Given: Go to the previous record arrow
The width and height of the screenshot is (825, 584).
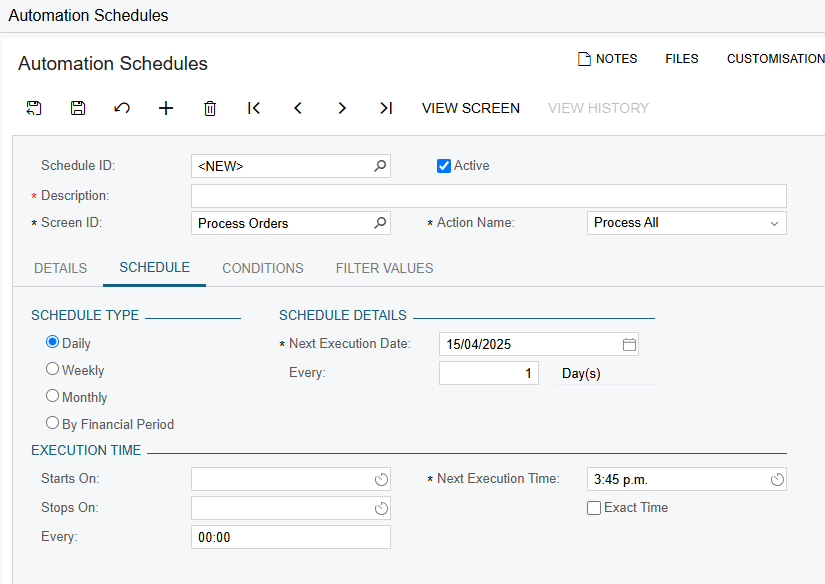Looking at the screenshot, I should (298, 108).
